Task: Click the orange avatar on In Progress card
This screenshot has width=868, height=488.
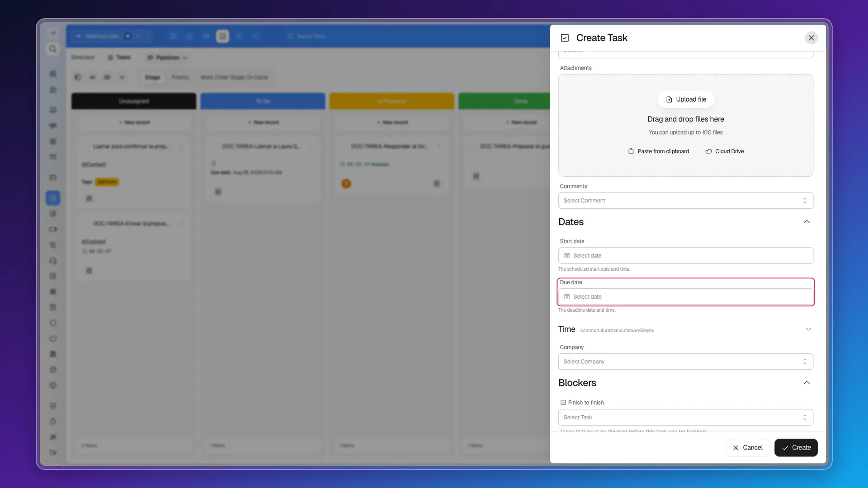Action: click(346, 184)
